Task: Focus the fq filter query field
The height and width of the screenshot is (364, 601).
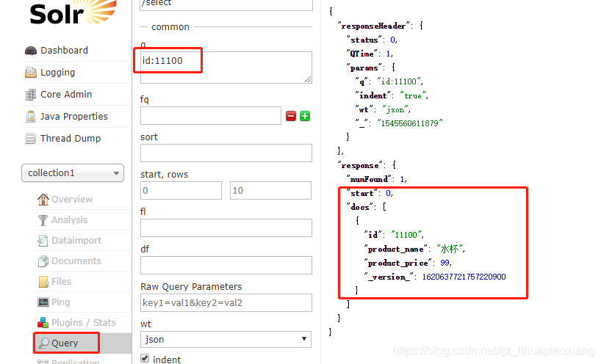Action: (x=211, y=116)
